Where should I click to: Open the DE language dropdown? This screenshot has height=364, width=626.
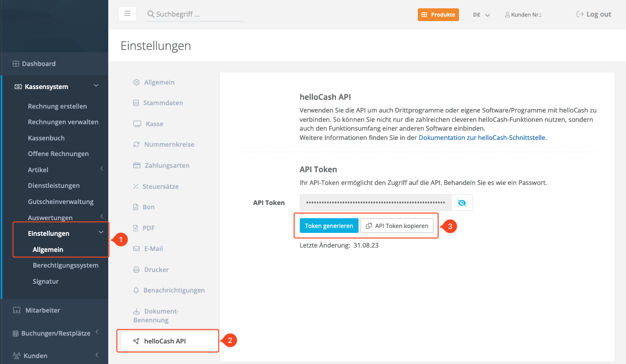click(482, 15)
